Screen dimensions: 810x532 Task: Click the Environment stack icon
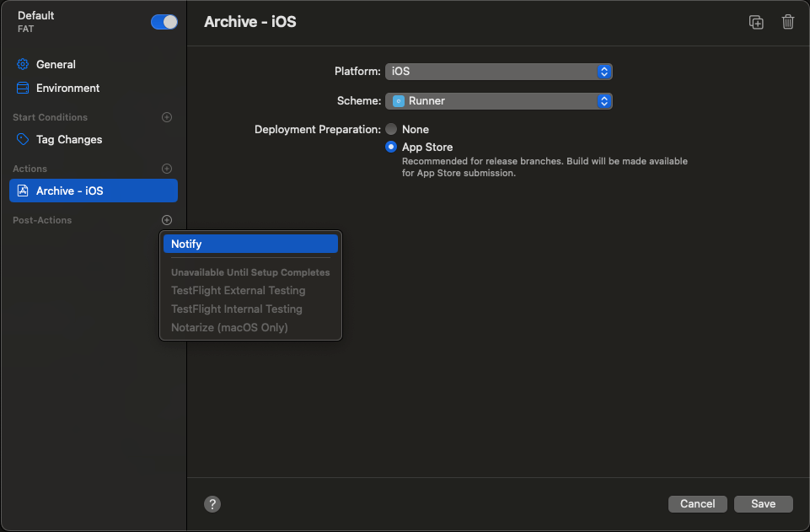coord(23,89)
